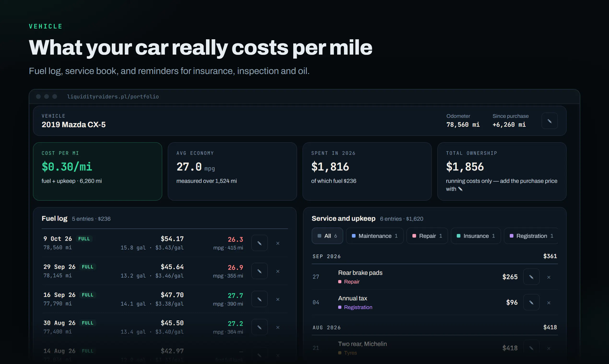This screenshot has width=609, height=364.
Task: Remove the 16 Sep 26 fuel entry
Action: [278, 299]
